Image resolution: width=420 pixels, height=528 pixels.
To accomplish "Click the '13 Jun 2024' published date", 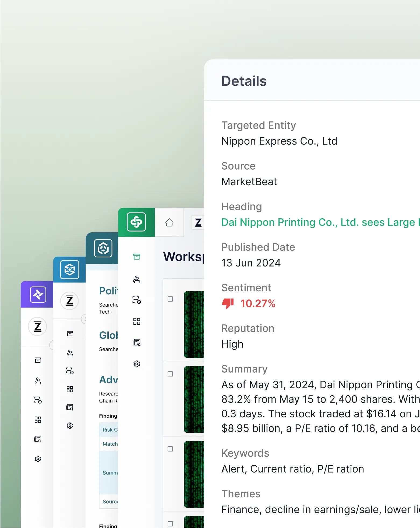I will [x=251, y=263].
